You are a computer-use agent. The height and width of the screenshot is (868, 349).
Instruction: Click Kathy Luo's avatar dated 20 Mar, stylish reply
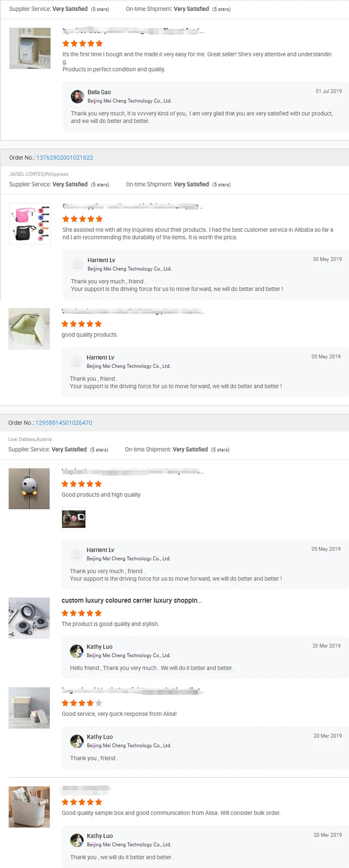tap(76, 651)
